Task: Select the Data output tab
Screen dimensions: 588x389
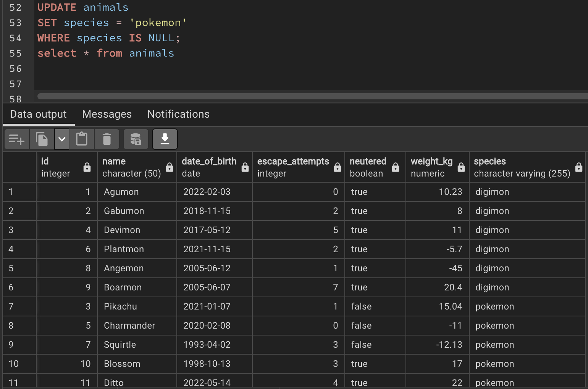Action: (38, 114)
